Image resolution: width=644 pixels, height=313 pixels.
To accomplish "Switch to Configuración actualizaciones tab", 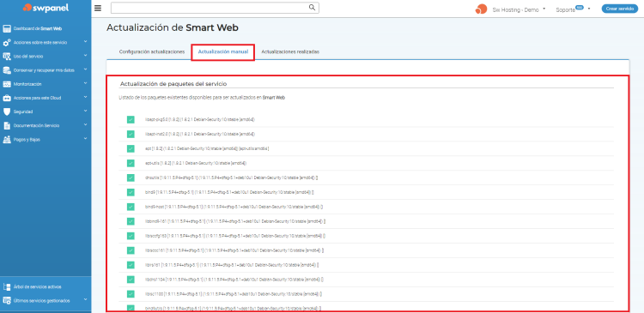I will pos(151,52).
